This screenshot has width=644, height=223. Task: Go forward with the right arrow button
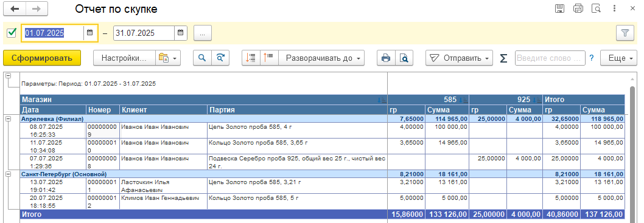click(37, 9)
